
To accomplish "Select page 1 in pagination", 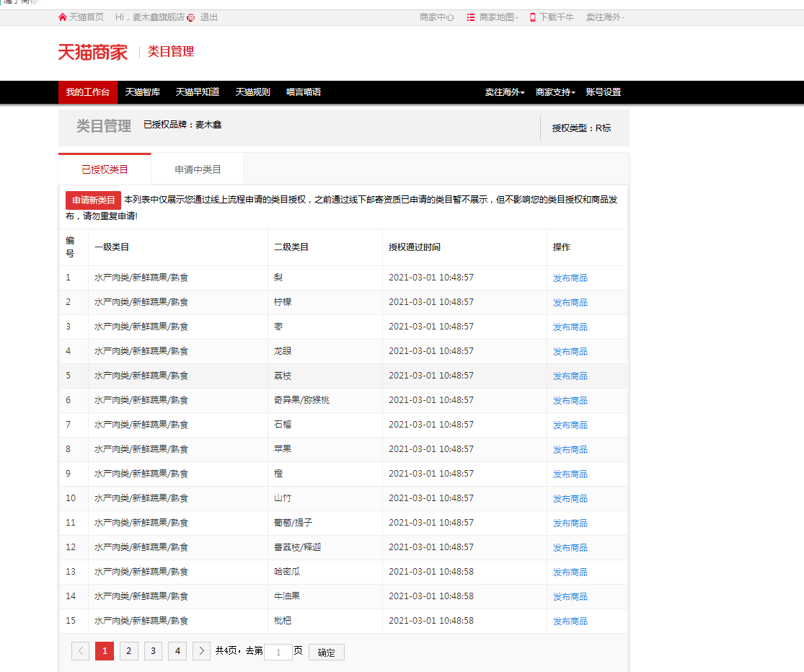I will 105,651.
